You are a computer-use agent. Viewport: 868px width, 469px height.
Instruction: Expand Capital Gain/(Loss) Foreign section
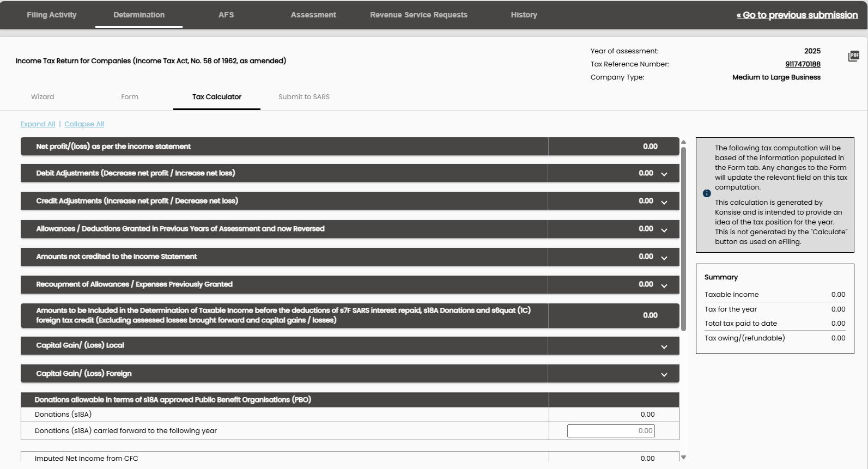pos(664,375)
